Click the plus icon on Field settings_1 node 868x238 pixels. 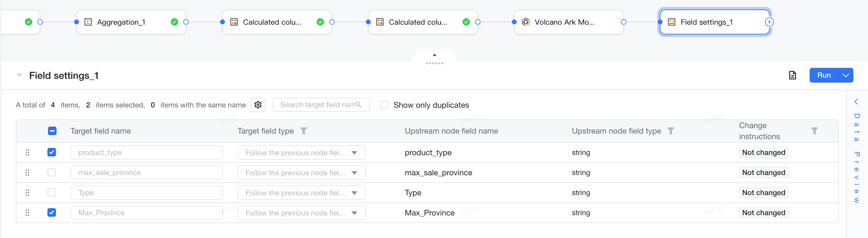[x=769, y=22]
